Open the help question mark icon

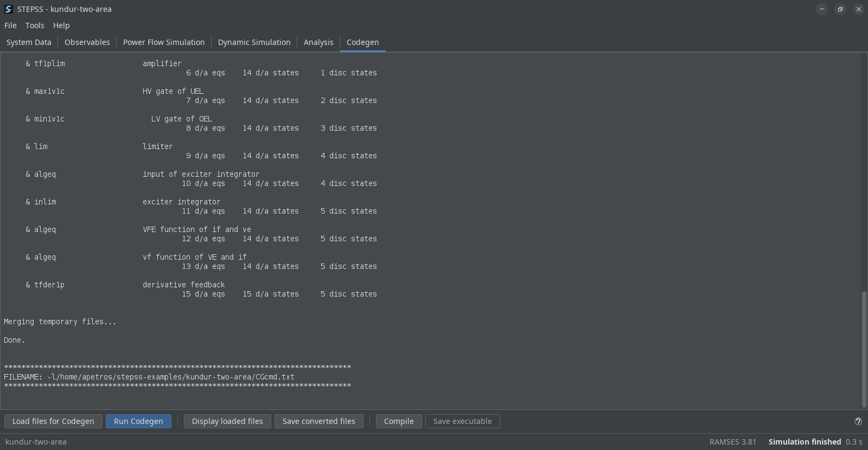[x=858, y=421]
